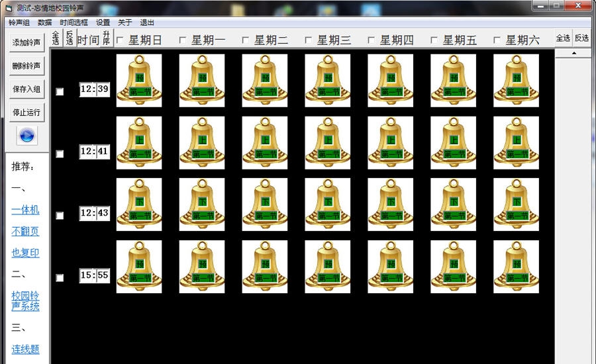Click the 星期一 bell in the 15:55 row
Screen dimensions: 596x364
tap(202, 267)
